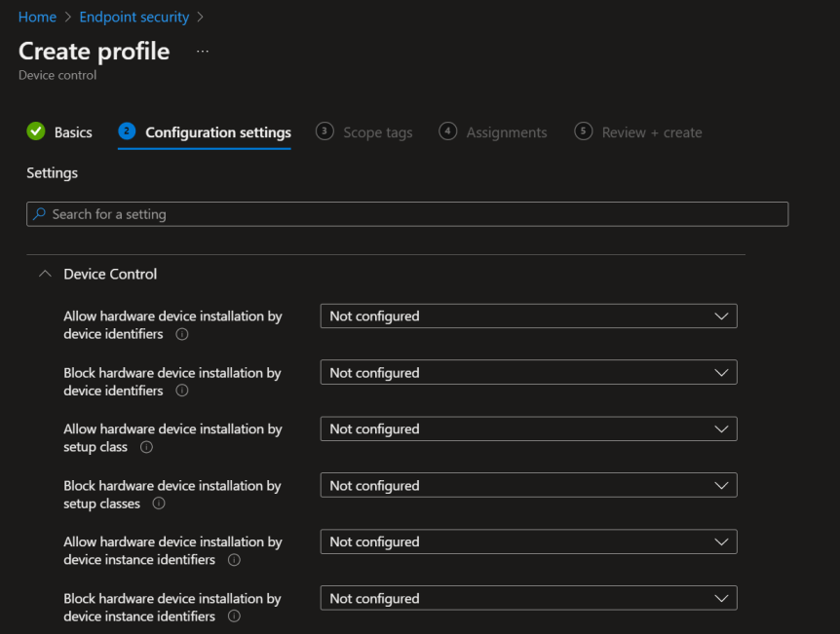Open the ellipsis menu beside Create profile
The width and height of the screenshot is (840, 634).
pyautogui.click(x=202, y=54)
